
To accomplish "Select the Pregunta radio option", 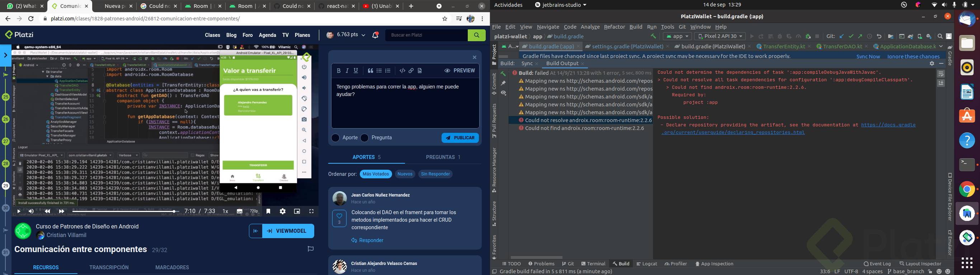I will (364, 138).
